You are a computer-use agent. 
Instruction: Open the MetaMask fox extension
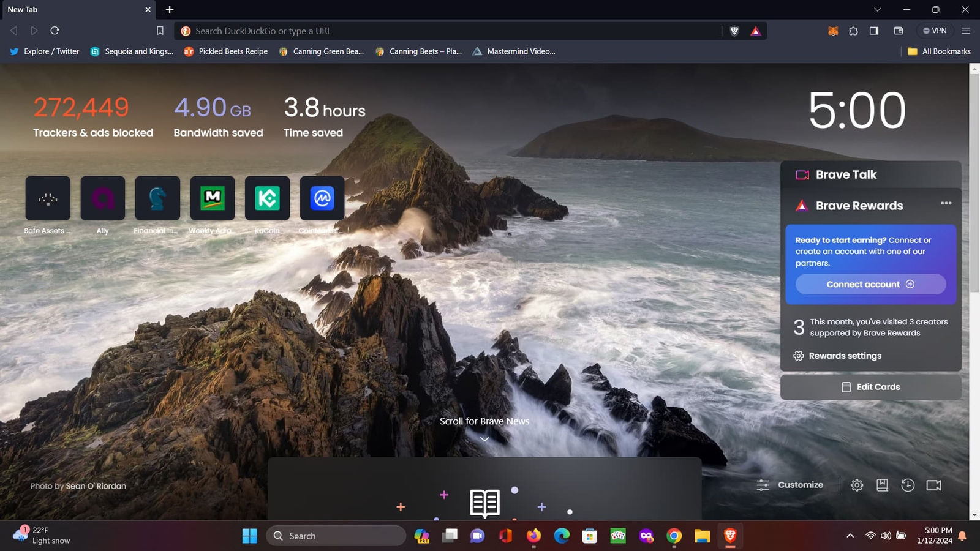click(833, 31)
